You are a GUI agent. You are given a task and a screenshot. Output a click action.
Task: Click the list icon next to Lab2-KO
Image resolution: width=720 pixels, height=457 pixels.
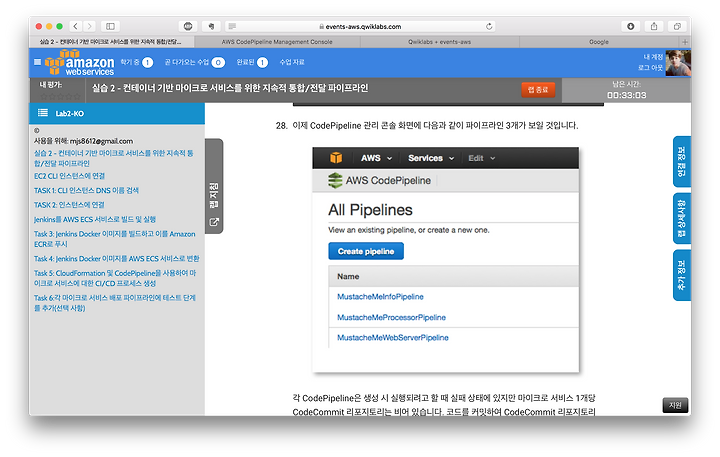(43, 113)
